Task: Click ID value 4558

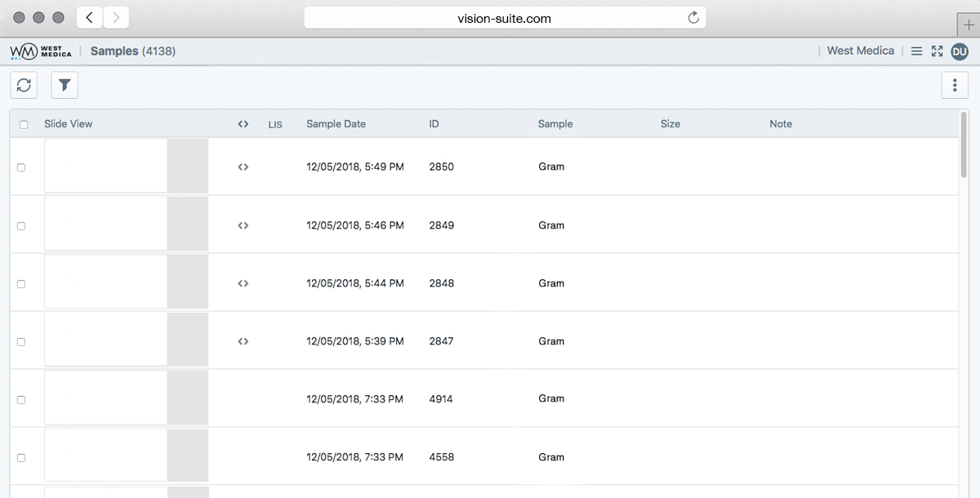Action: pos(441,457)
